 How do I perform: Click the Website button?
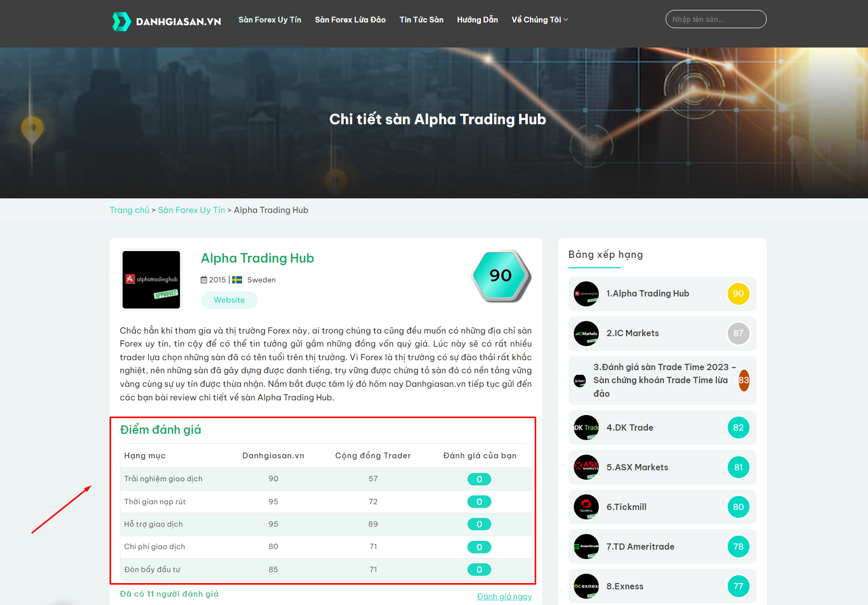(229, 300)
